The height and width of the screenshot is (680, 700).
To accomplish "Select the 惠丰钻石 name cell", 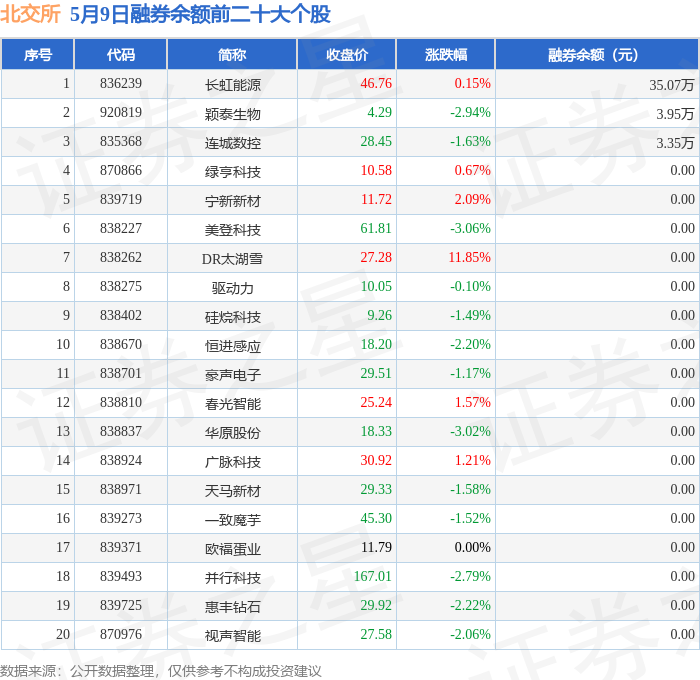I will coord(233,607).
